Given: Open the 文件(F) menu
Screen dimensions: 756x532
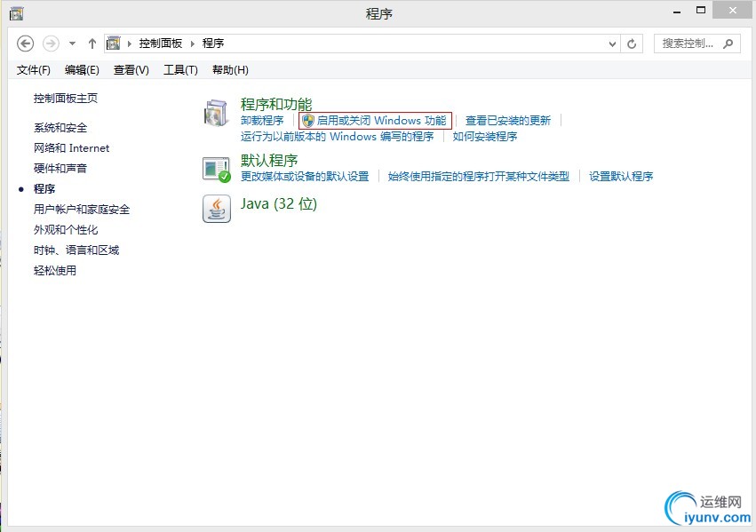Looking at the screenshot, I should 33,70.
